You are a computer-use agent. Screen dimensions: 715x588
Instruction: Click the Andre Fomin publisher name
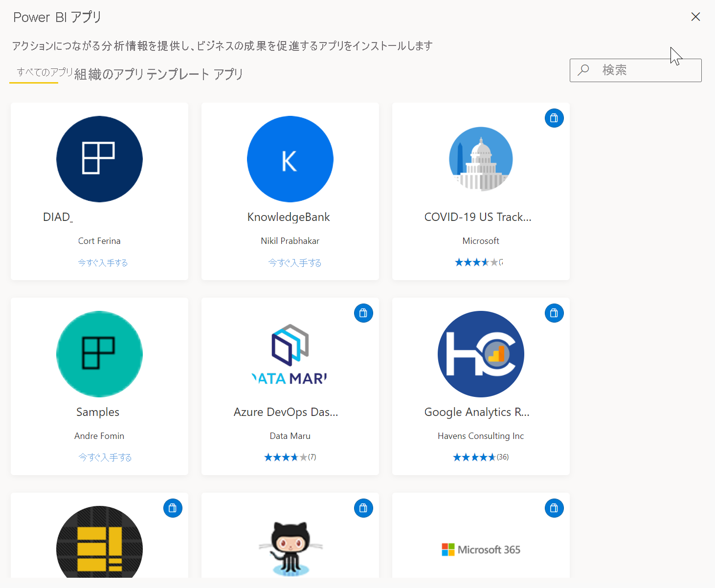(99, 436)
